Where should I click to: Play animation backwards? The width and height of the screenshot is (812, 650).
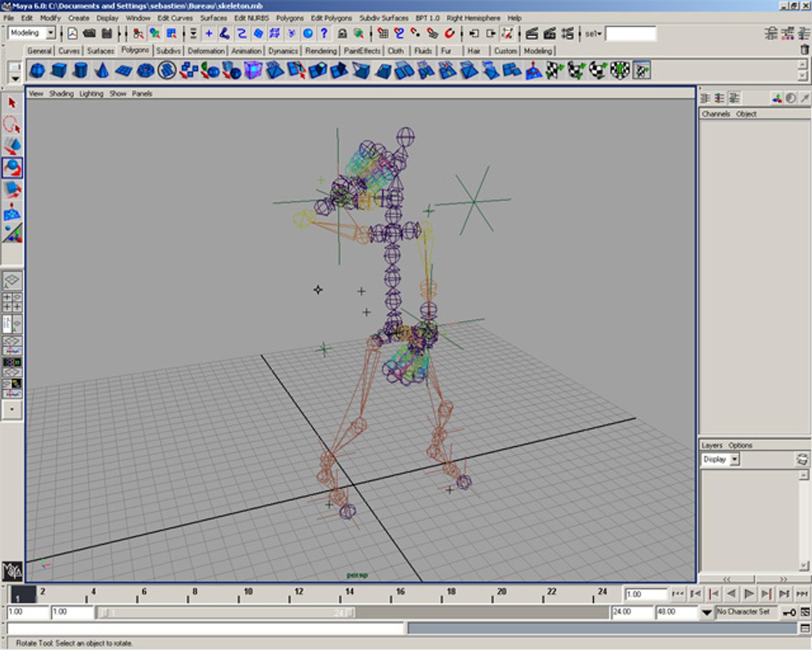pyautogui.click(x=731, y=594)
